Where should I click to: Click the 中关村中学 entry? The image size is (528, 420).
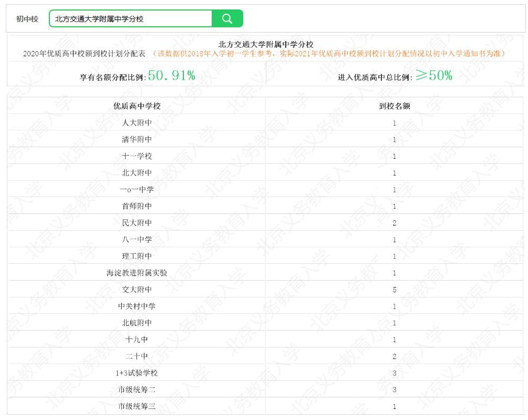tap(137, 306)
